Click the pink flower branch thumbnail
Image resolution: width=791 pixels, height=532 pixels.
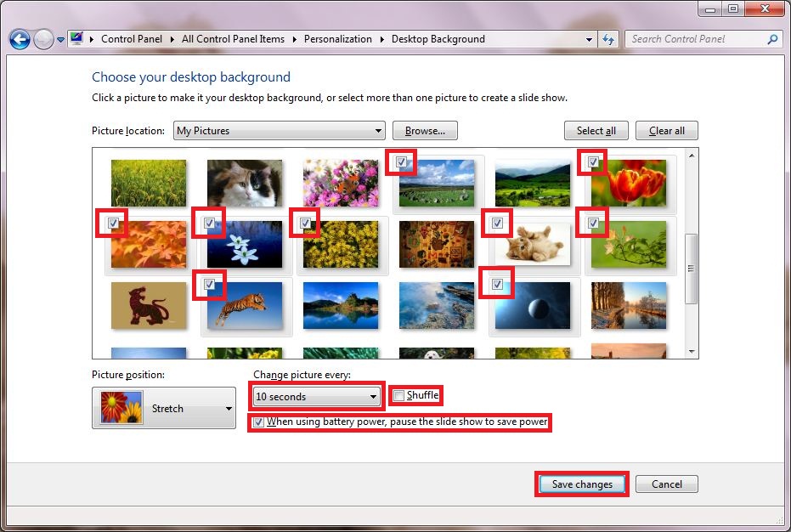pos(629,244)
